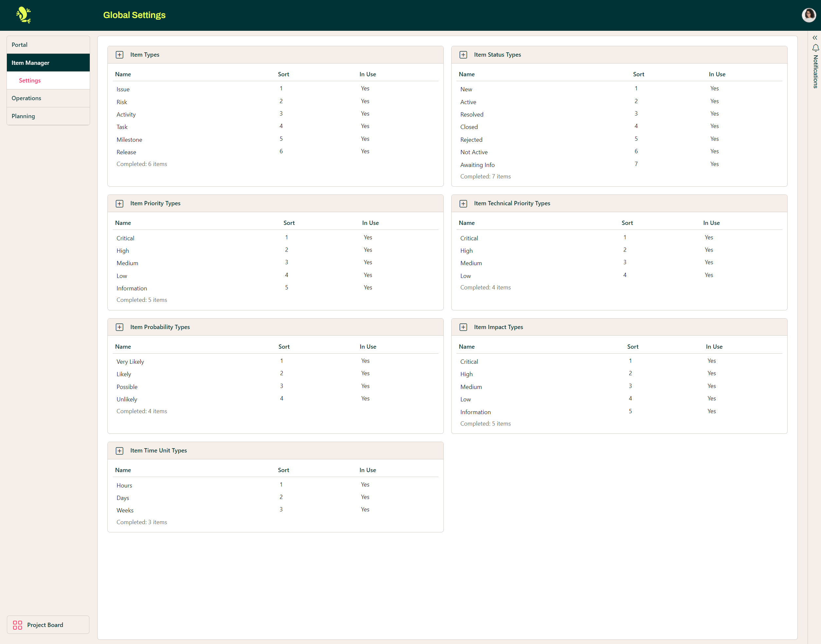821x644 pixels.
Task: Open Settings under Item Manager
Action: coord(30,80)
